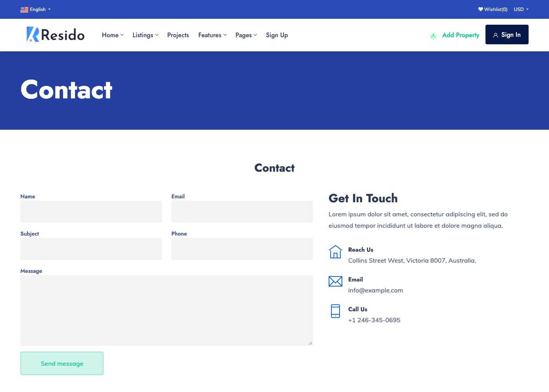Click the Reach Us label

[361, 250]
